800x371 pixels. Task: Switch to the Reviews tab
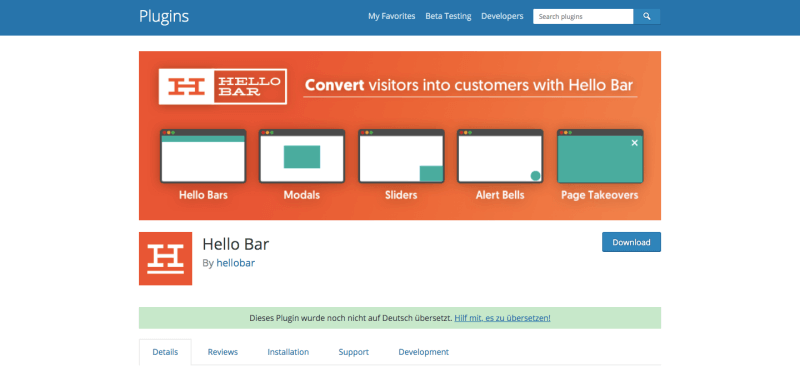[x=222, y=352]
